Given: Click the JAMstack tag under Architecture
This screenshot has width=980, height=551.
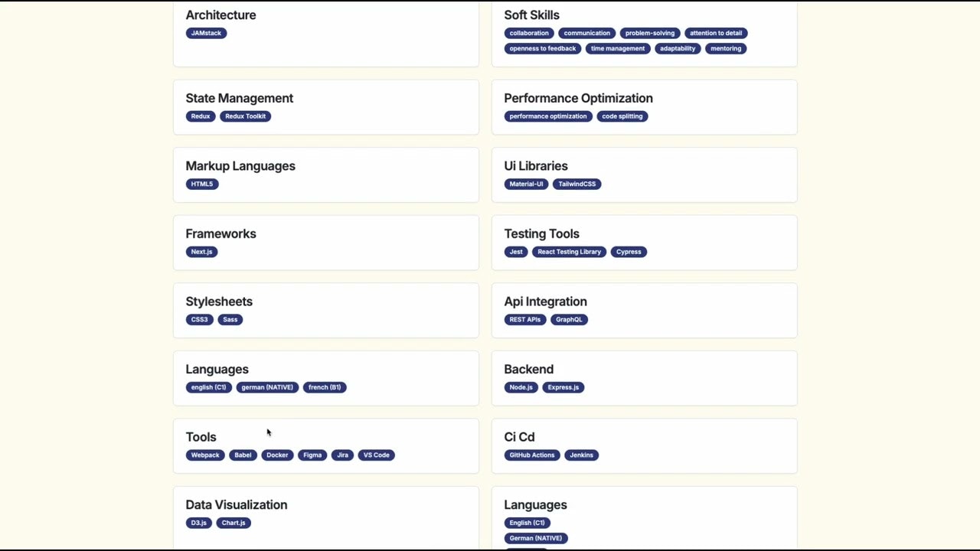Looking at the screenshot, I should pos(206,33).
